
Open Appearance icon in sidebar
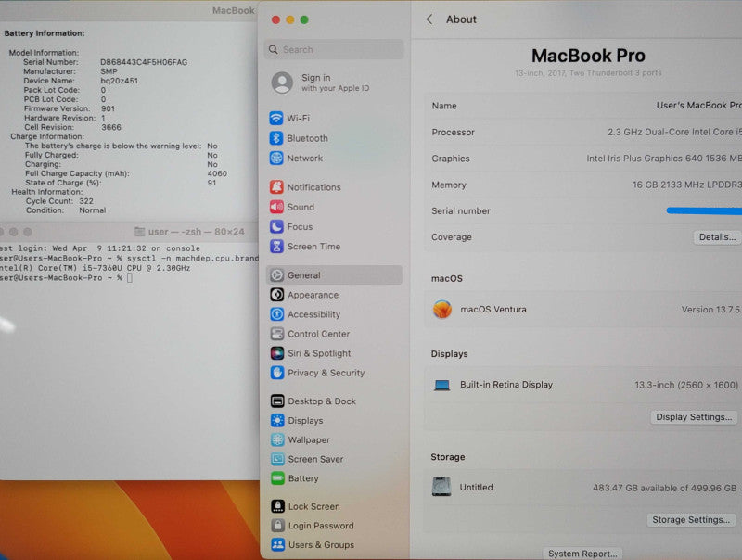277,295
